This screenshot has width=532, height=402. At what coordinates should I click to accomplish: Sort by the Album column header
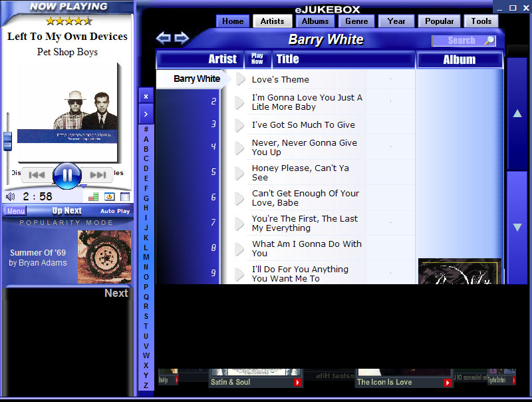pos(459,60)
